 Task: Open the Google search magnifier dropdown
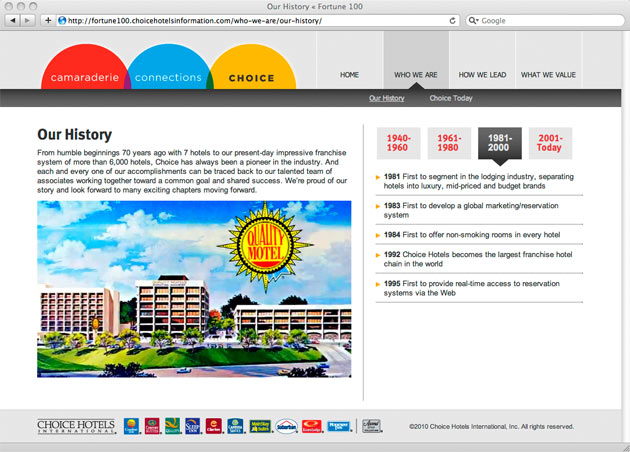[473, 20]
